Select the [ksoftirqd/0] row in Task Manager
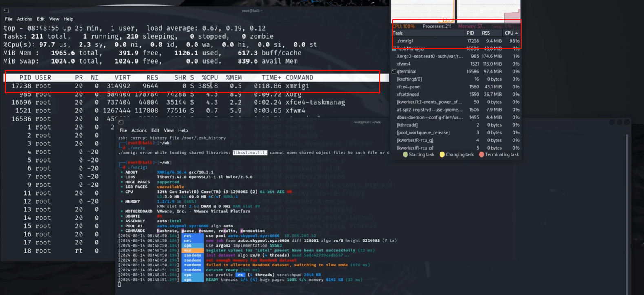Viewport: 644px width, 295px height. coord(456,79)
